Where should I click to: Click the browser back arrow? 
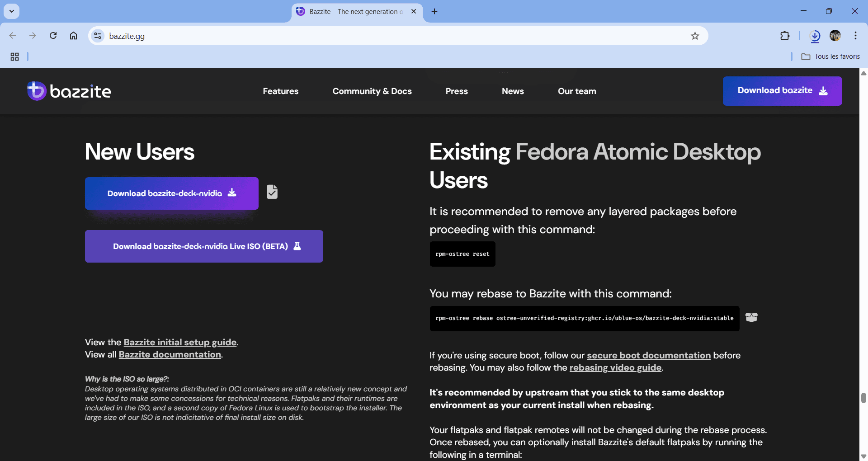[13, 36]
